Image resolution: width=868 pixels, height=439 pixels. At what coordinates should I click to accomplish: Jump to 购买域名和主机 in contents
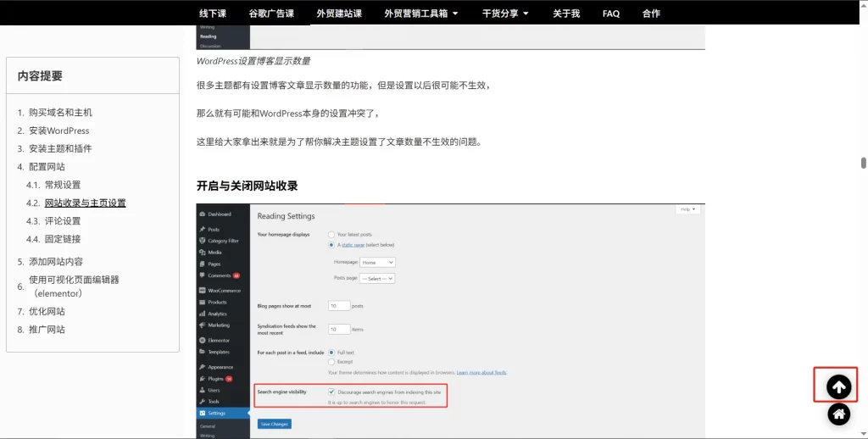pyautogui.click(x=60, y=113)
